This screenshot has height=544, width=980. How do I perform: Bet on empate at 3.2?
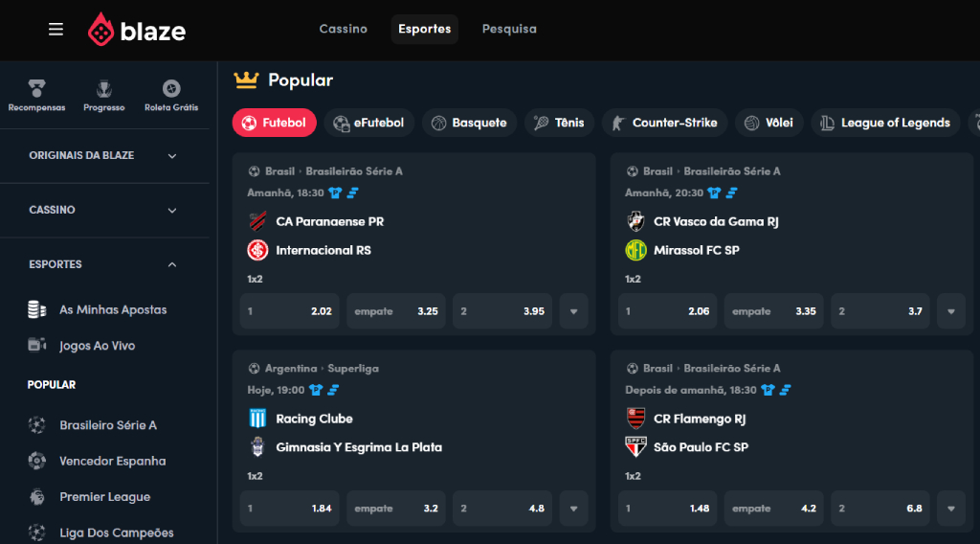click(x=395, y=509)
